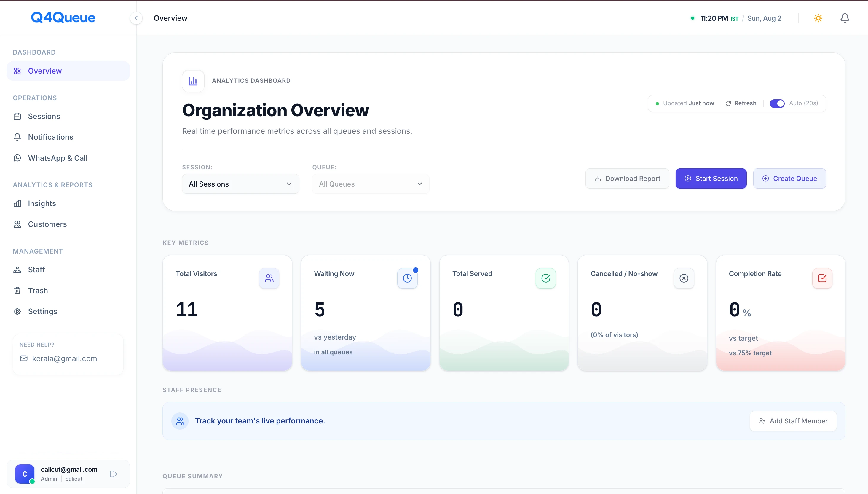Go to Sessions page
This screenshot has width=868, height=494.
coord(68,116)
